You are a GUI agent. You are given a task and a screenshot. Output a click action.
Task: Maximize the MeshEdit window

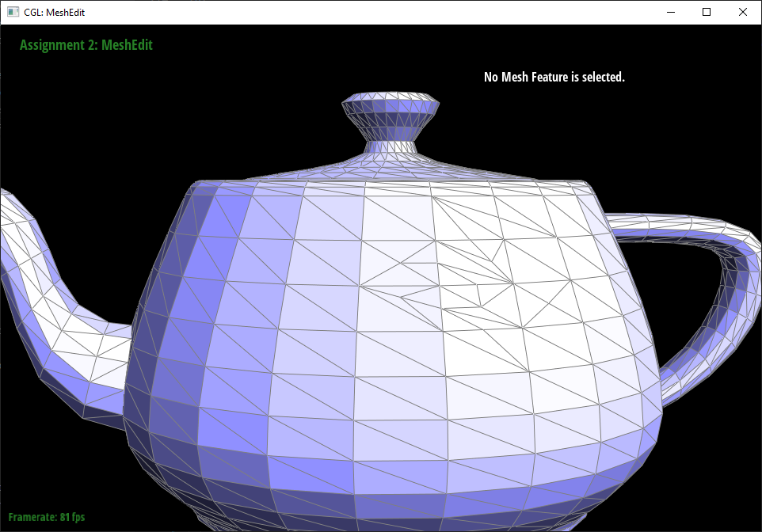tap(707, 12)
